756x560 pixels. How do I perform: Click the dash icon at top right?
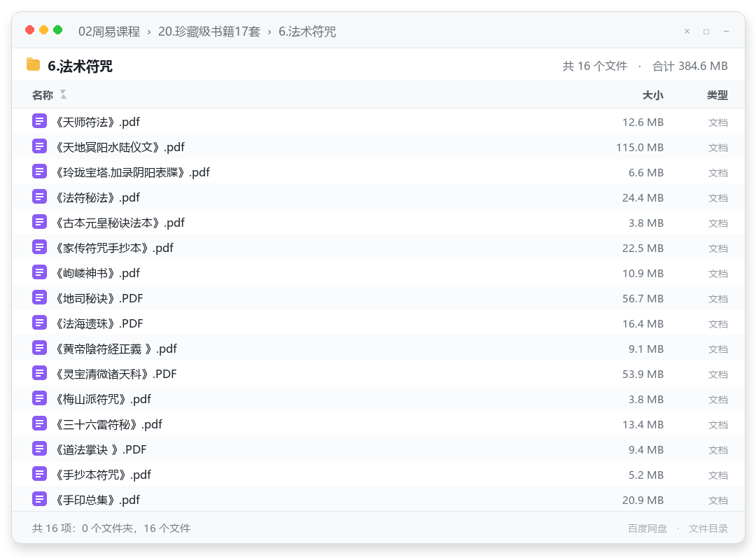pyautogui.click(x=726, y=31)
